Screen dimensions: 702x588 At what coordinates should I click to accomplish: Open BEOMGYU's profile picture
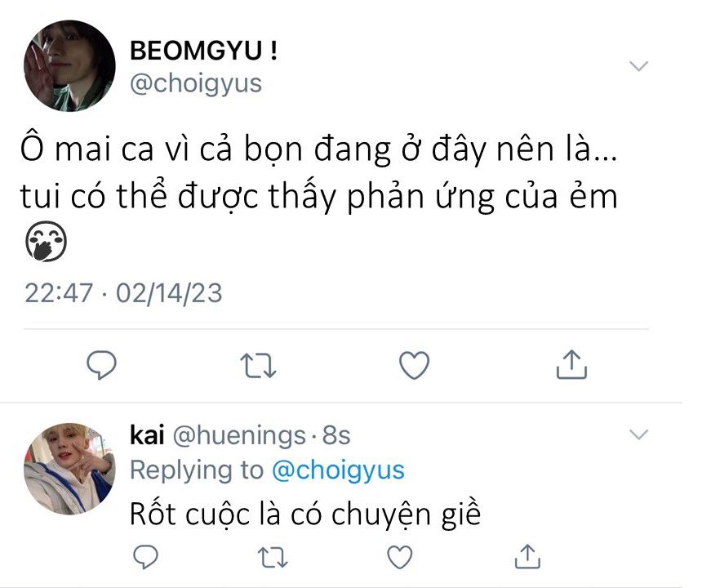click(69, 66)
